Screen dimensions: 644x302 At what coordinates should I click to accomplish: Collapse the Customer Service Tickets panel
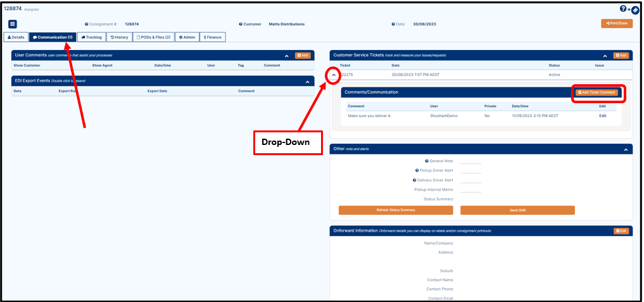coord(605,56)
